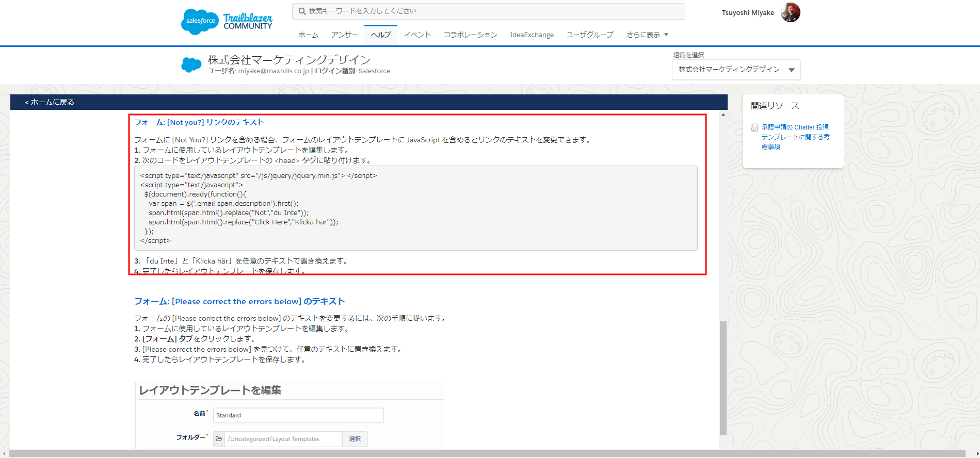This screenshot has height=458, width=980.
Task: Click the 名前 field containing Standard
Action: point(298,415)
